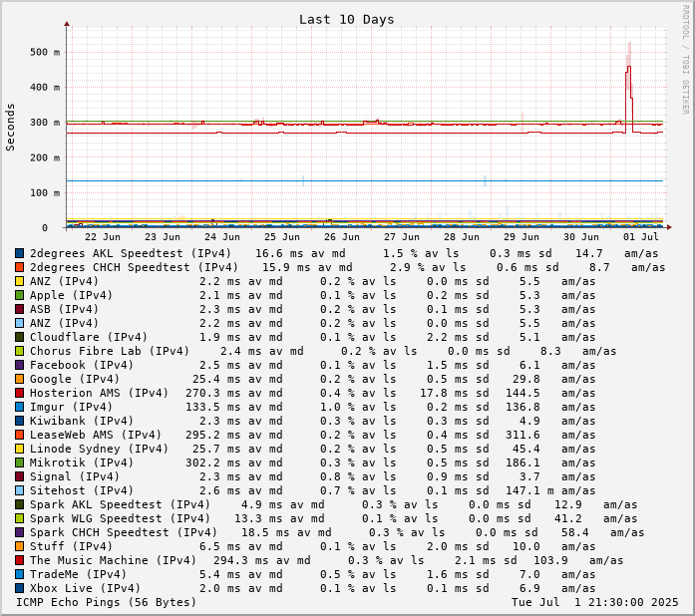Image resolution: width=695 pixels, height=616 pixels.
Task: Click the Linode Sydney yellow swatch
Action: coord(19,449)
